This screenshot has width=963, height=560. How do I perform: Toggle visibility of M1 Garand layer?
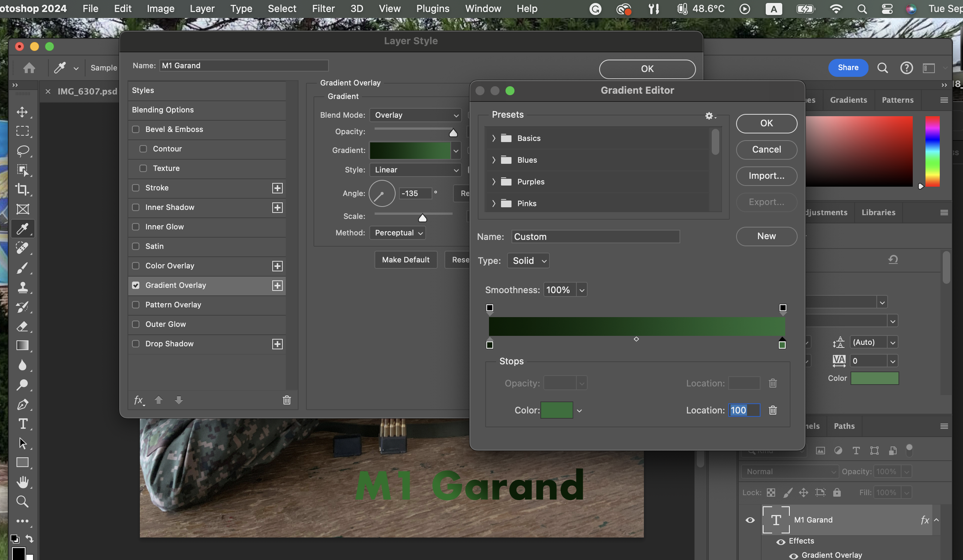(750, 520)
